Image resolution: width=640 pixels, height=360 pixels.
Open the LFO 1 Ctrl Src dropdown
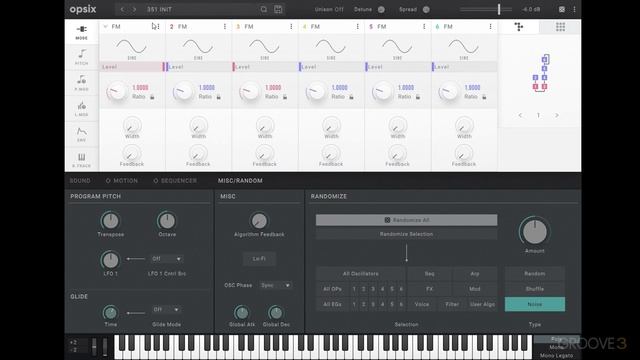167,259
